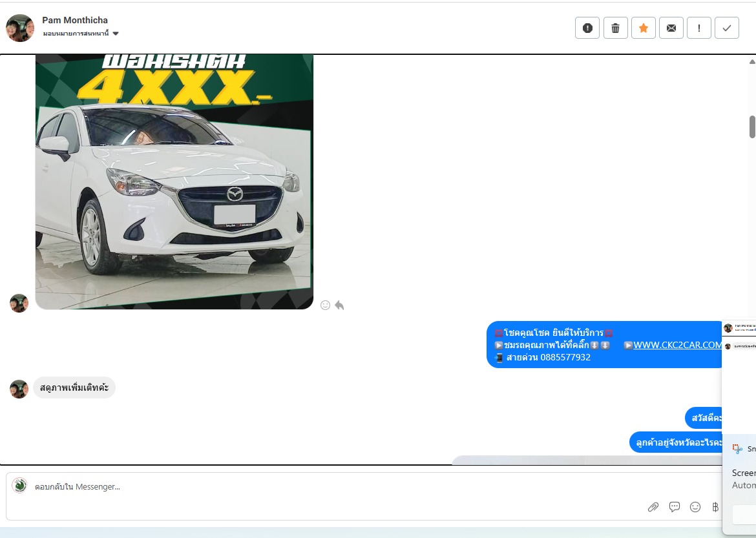The image size is (756, 538).
Task: Open saved replies speech bubble icon
Action: [675, 506]
